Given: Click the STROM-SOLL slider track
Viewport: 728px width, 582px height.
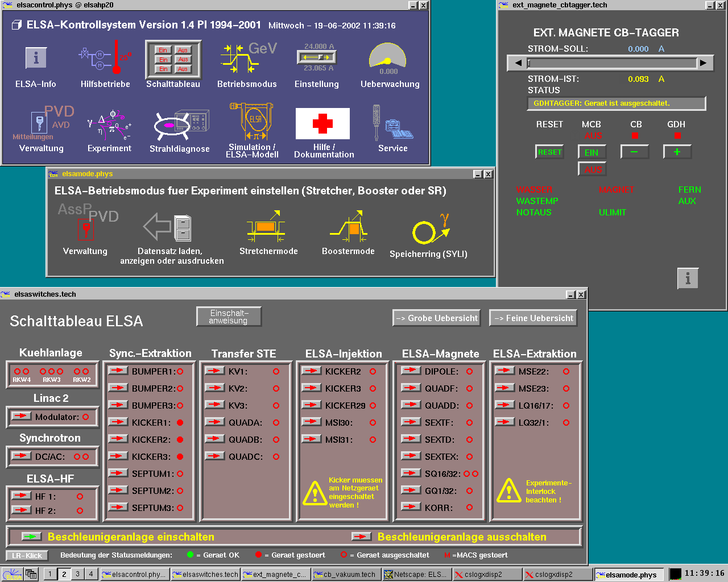Looking at the screenshot, I should tap(611, 63).
